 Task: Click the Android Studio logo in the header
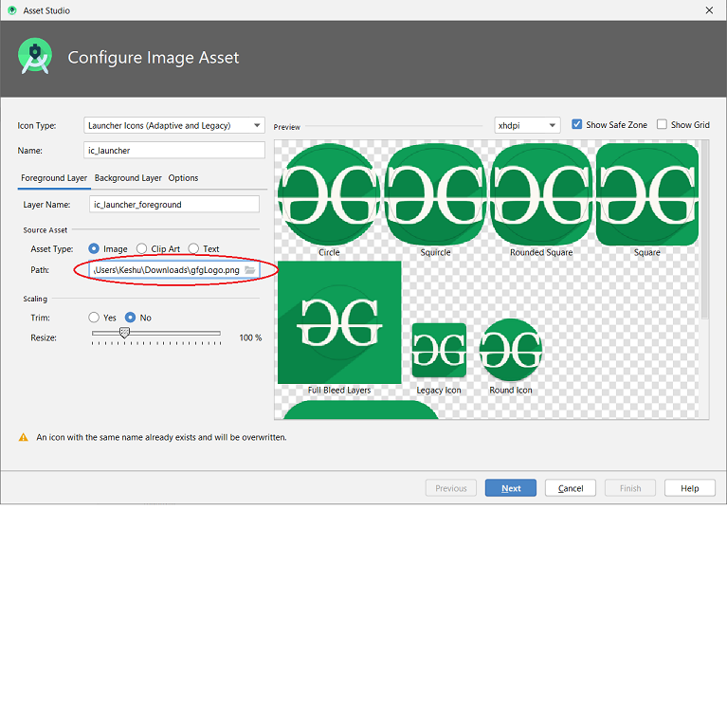[x=35, y=56]
